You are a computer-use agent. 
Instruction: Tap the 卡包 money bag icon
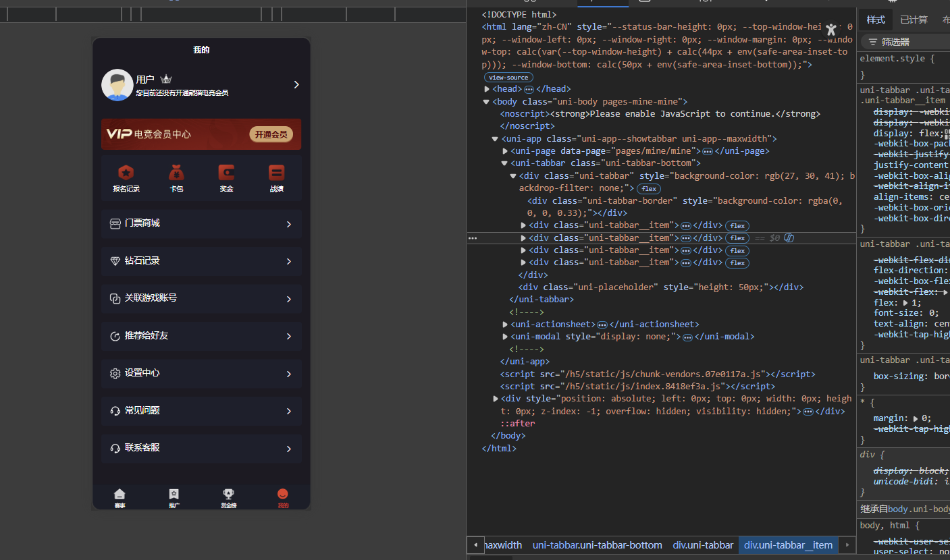176,173
